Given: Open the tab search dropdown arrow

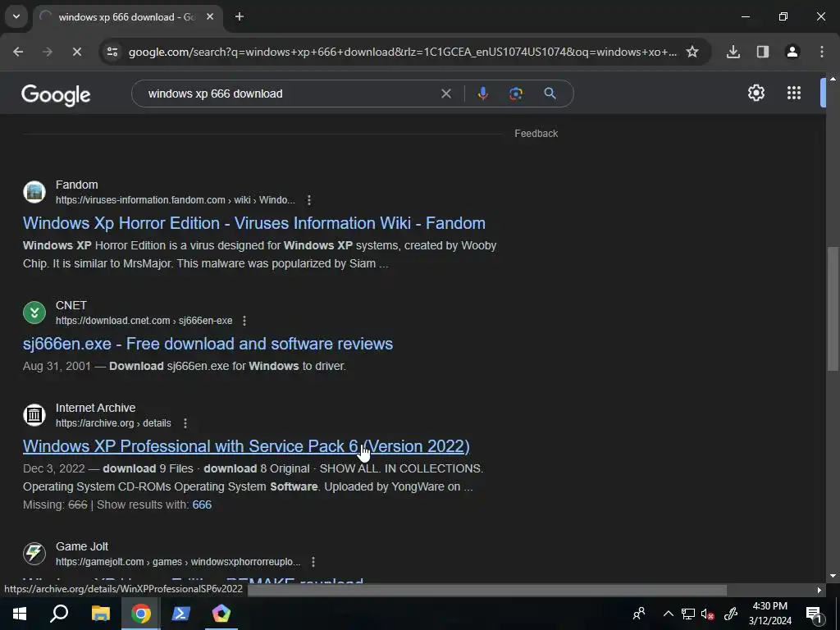Looking at the screenshot, I should click(16, 16).
